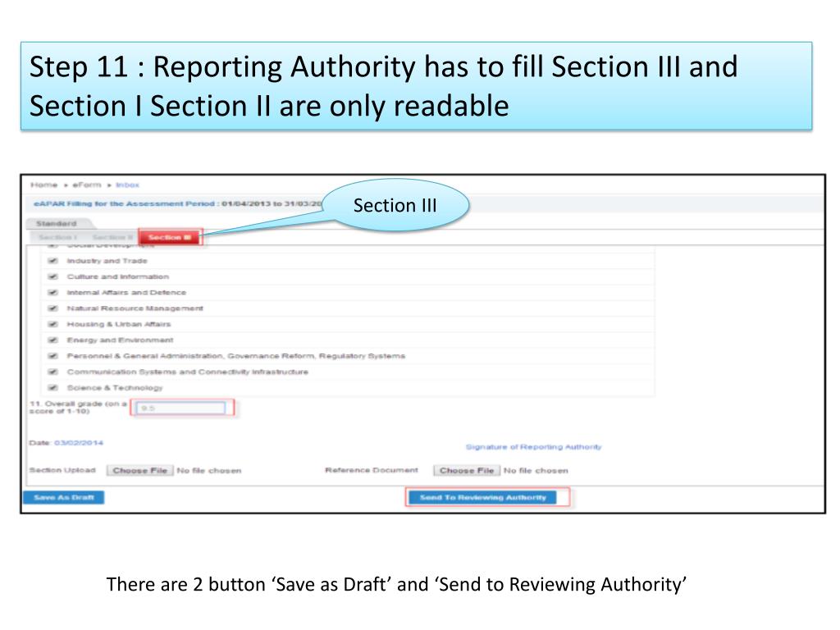Choose File for Reference Document

(x=467, y=470)
